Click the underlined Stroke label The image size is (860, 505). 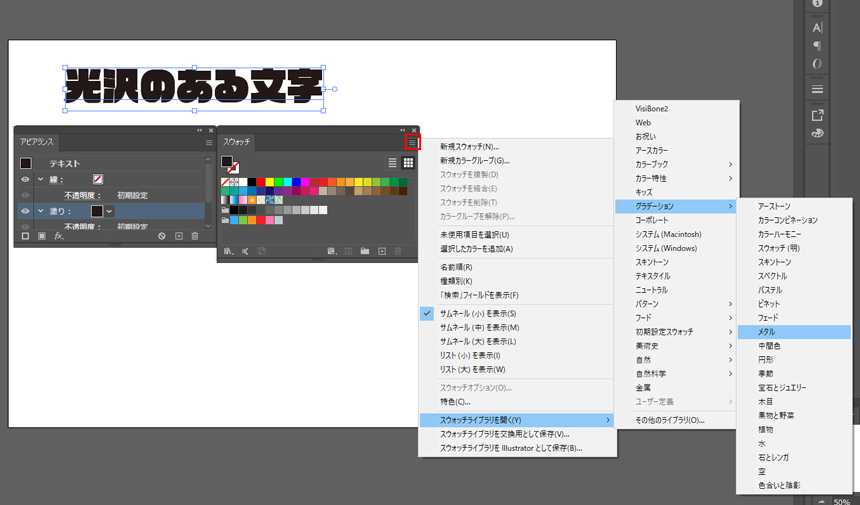(57, 179)
